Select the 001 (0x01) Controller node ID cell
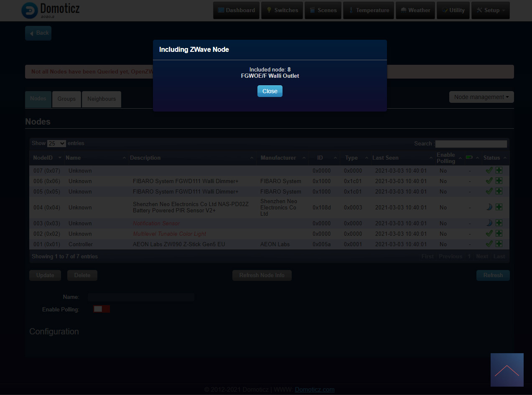The image size is (532, 395). 47,244
